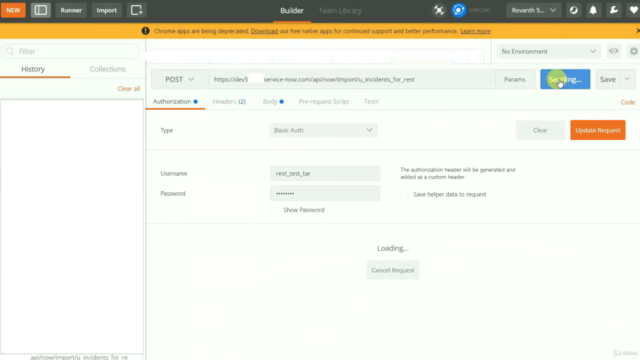
Task: Select the Pre-request Script tab
Action: tap(324, 102)
